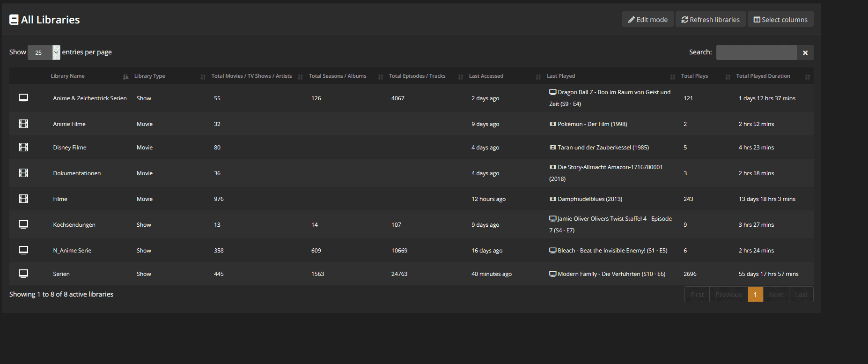Enable Edit mode
Image resolution: width=868 pixels, height=364 pixels.
point(648,20)
